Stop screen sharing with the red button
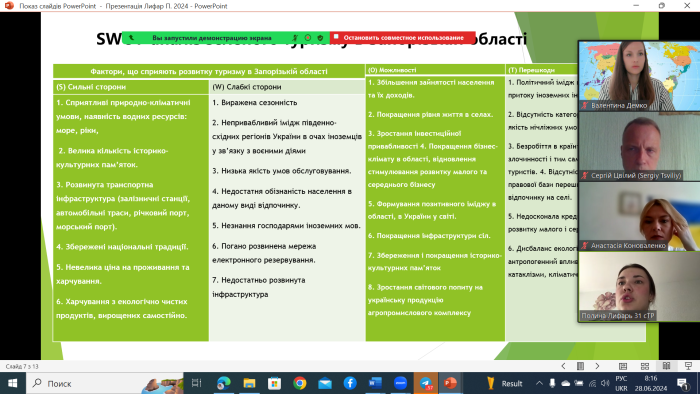This screenshot has height=394, width=700. (x=403, y=38)
